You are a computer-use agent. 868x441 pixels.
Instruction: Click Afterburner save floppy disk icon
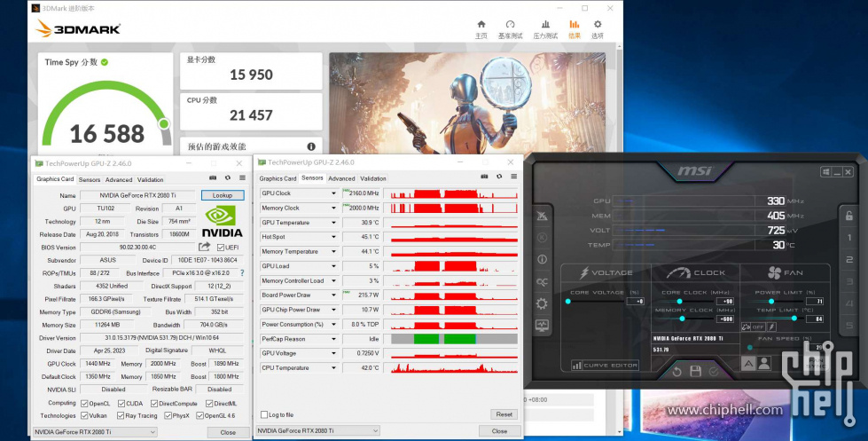(696, 371)
